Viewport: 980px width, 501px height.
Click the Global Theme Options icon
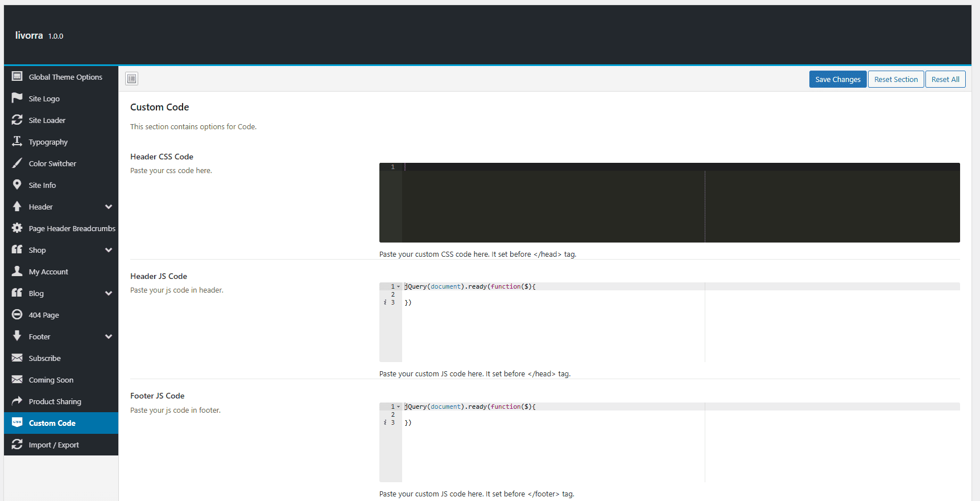point(17,76)
